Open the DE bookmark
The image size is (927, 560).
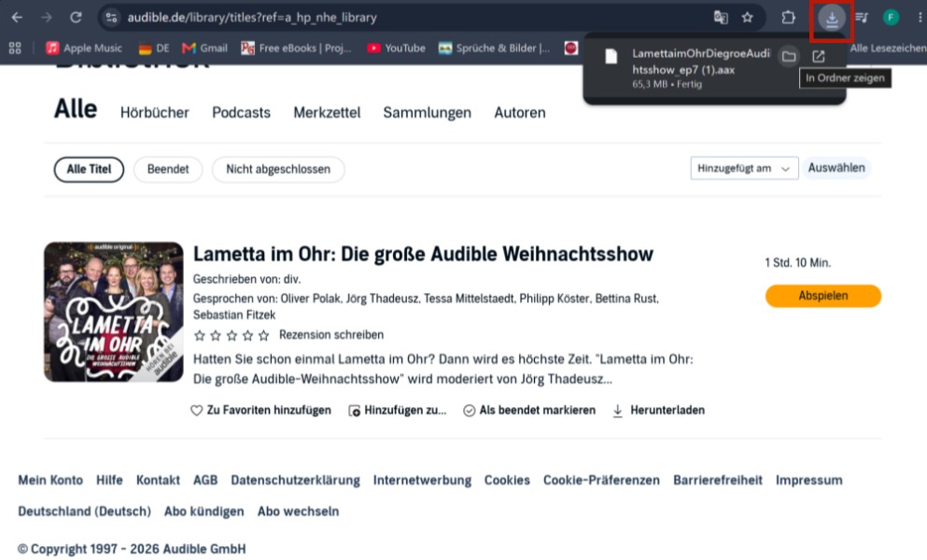click(153, 49)
